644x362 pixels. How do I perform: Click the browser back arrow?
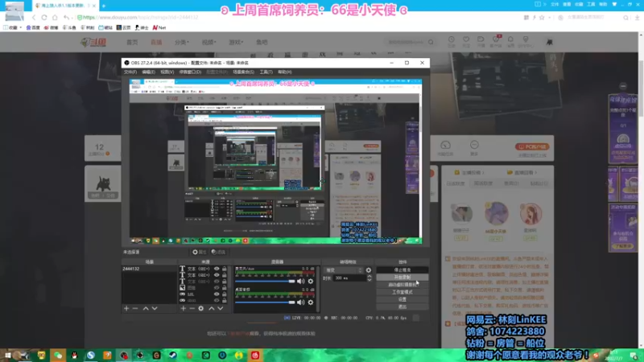tap(34, 17)
